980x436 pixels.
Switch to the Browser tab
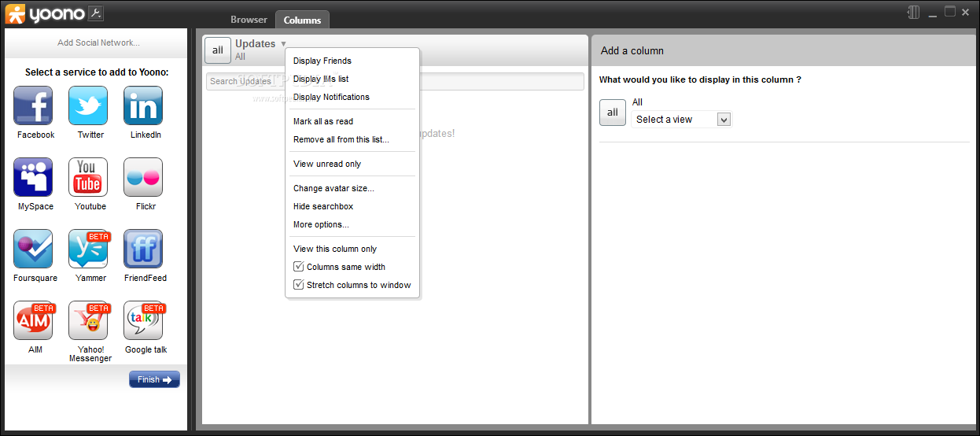[x=249, y=20]
